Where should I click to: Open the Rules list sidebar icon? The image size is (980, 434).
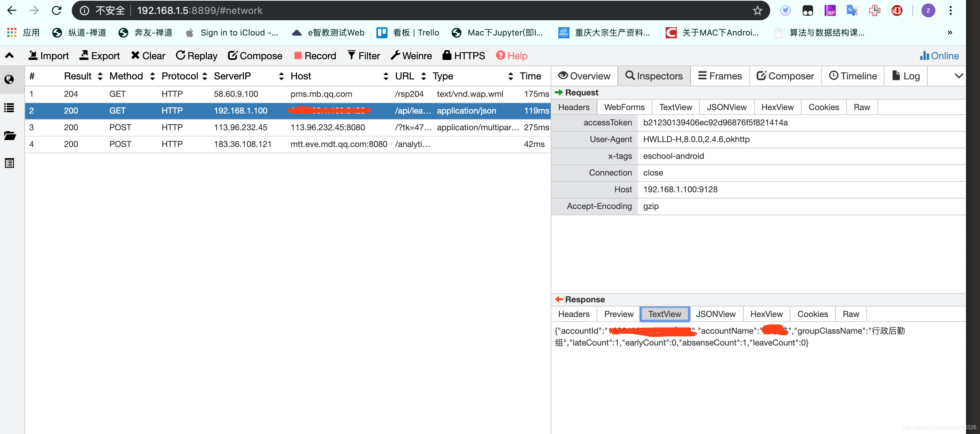9,108
